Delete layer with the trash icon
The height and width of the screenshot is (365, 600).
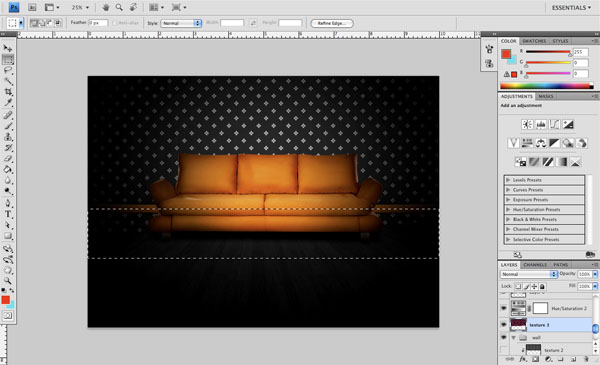(x=586, y=359)
